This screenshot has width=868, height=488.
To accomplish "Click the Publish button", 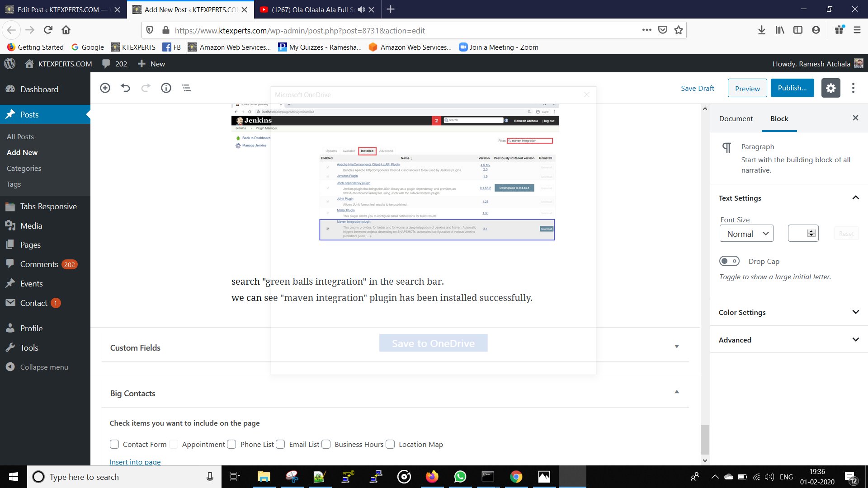I will coord(792,88).
